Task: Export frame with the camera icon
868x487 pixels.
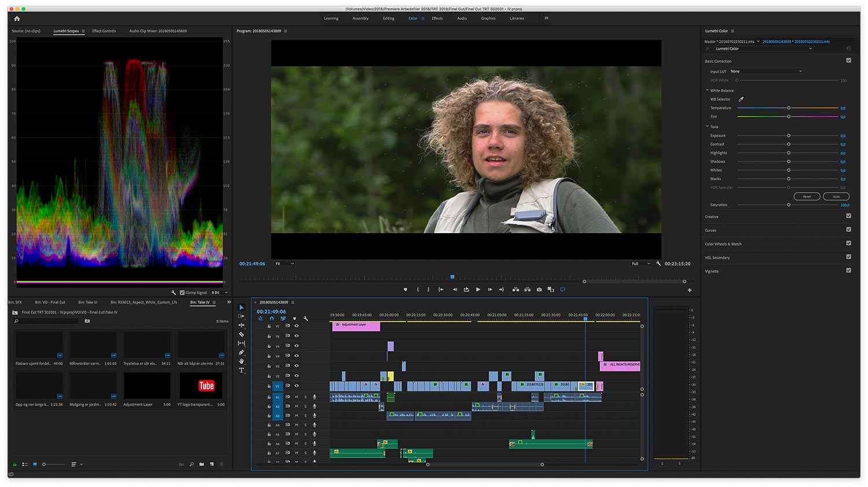Action: (x=539, y=289)
